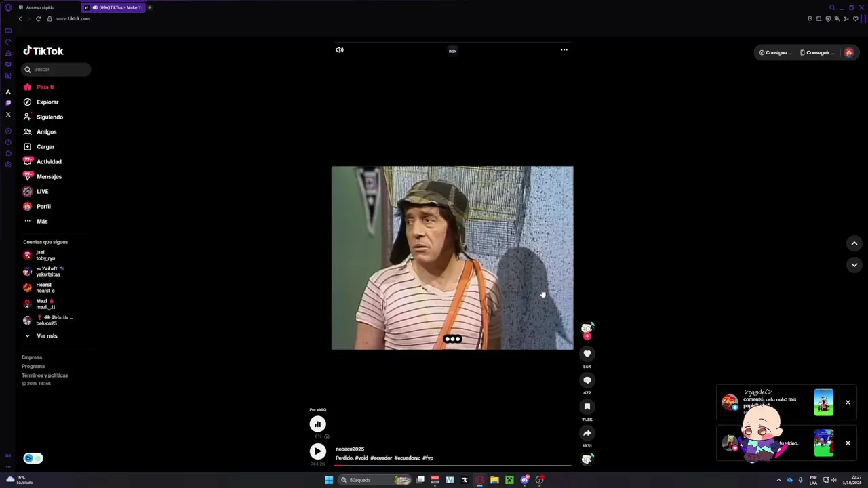
Task: Go to the next video with the down arrow
Action: [854, 265]
